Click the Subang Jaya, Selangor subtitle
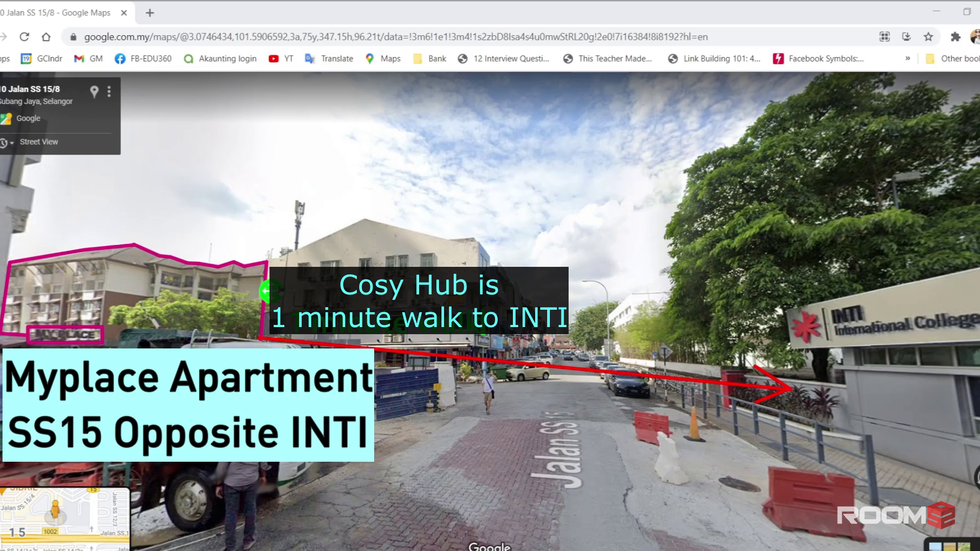Screen dimensions: 980x551 [36, 102]
